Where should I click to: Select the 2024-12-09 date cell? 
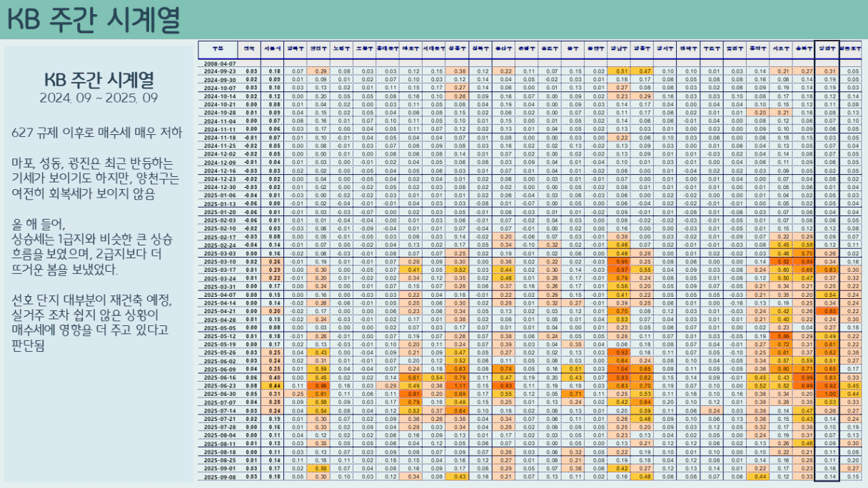pos(220,162)
